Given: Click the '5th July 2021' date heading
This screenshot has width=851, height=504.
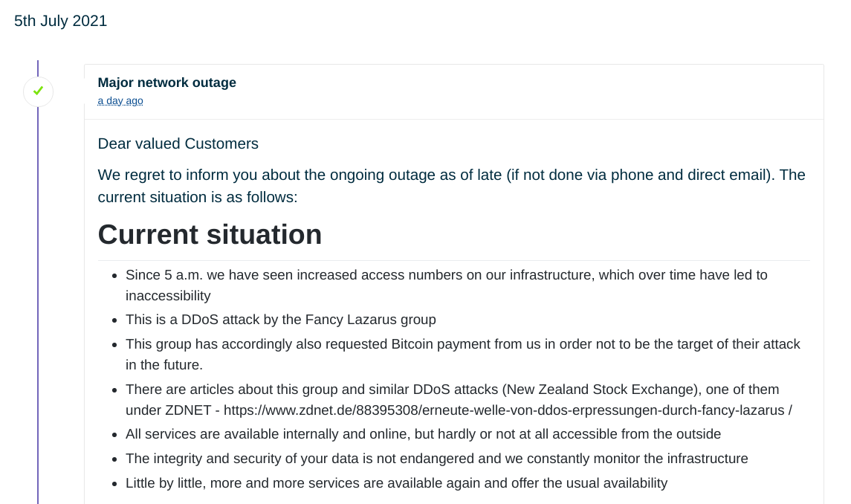Looking at the screenshot, I should click(x=61, y=21).
